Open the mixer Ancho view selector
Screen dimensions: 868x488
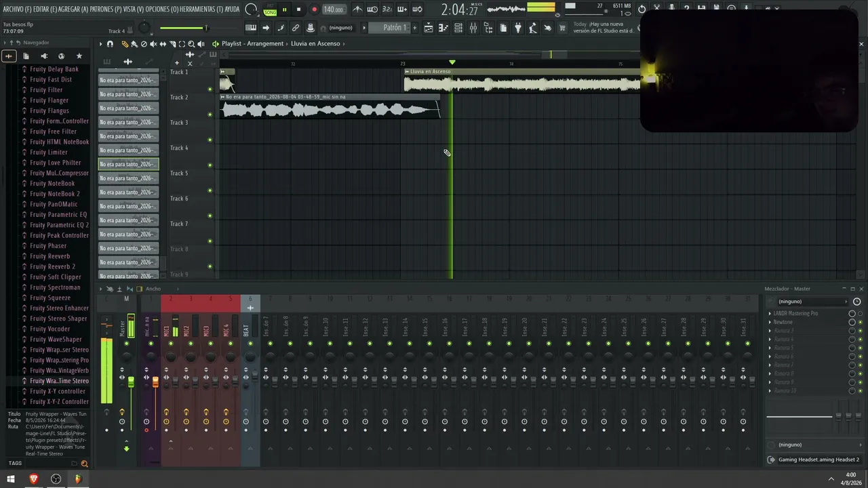153,289
